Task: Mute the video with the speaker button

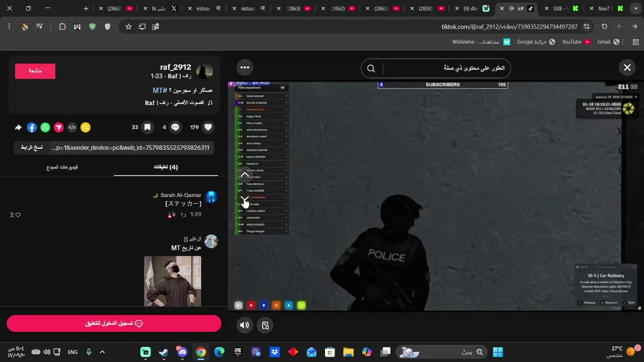Action: pos(245,325)
